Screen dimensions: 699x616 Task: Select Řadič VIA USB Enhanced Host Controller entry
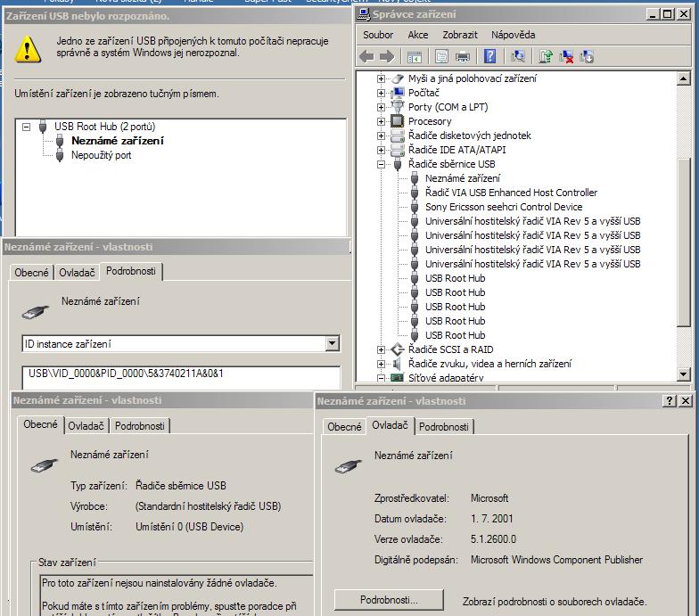[511, 193]
